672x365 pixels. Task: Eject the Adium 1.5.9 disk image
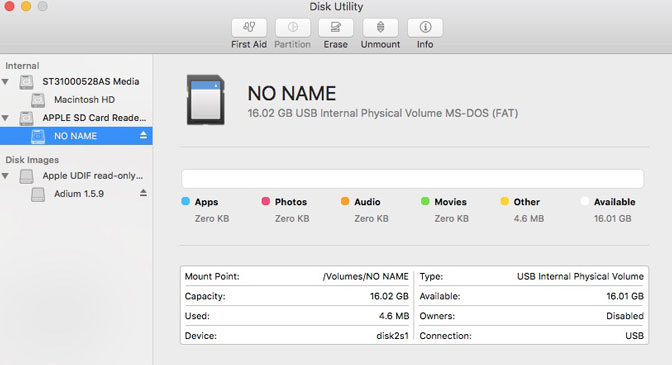(x=143, y=193)
